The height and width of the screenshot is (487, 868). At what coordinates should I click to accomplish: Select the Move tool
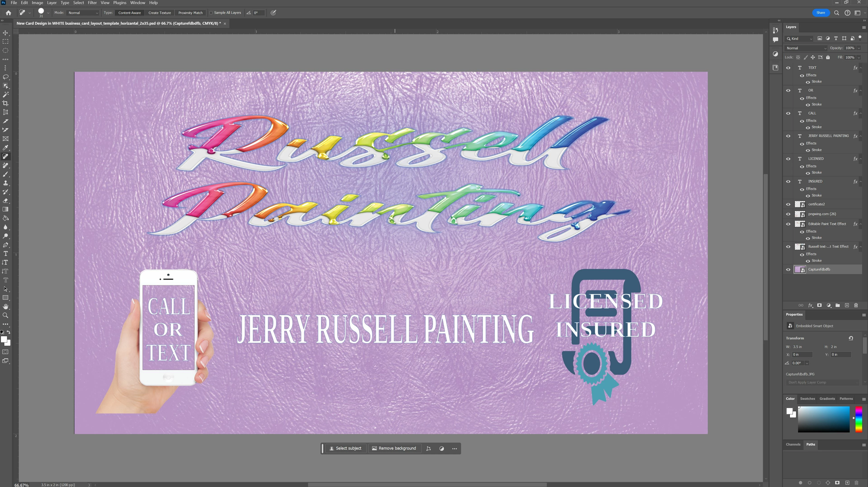[x=5, y=33]
